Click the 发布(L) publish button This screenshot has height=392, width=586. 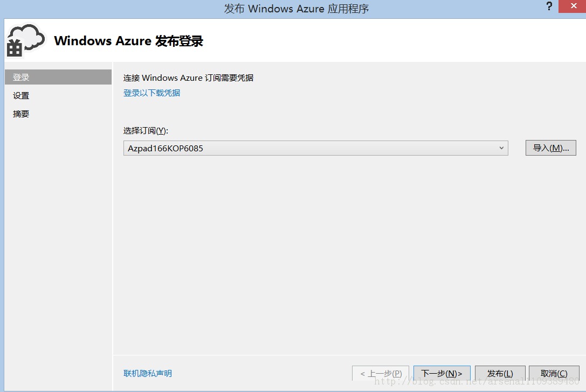(x=500, y=373)
